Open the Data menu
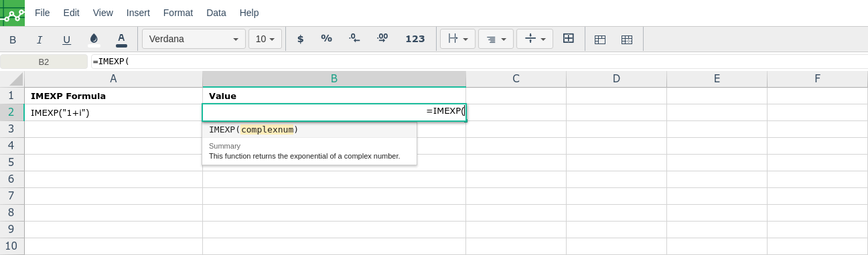The height and width of the screenshot is (255, 868). [216, 13]
